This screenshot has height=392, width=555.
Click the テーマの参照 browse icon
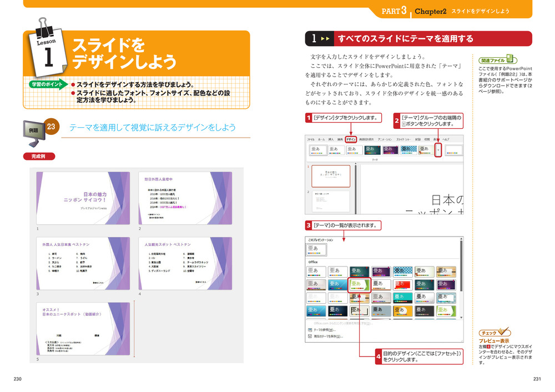point(310,329)
